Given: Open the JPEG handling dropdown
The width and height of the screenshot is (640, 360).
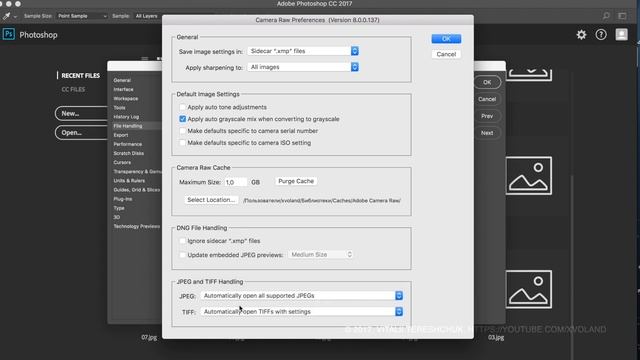Looking at the screenshot, I should click(302, 296).
